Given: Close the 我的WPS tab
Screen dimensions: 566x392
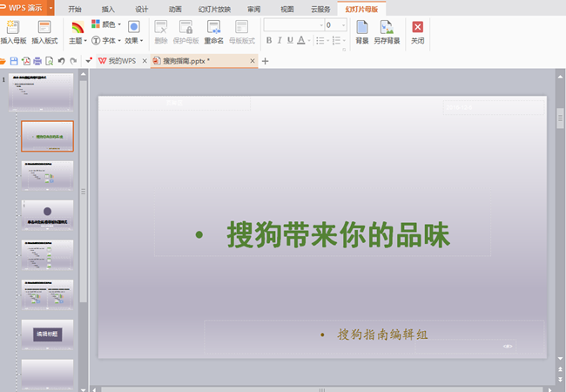Looking at the screenshot, I should tap(145, 61).
